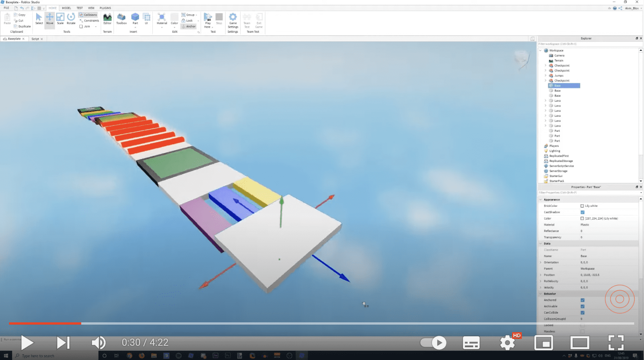Collapse the Behavior properties section

pos(540,294)
